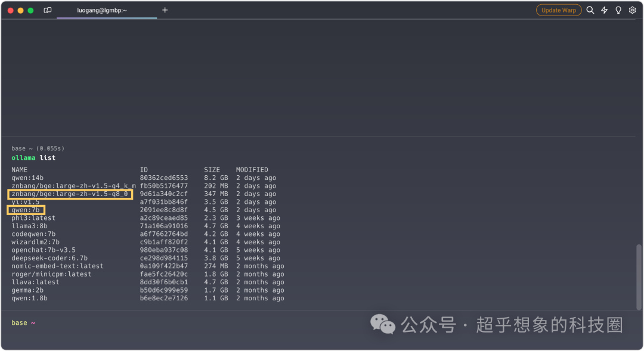Screen dimensions: 644x351
Task: Click the gemma:2b model name
Action: (x=27, y=290)
